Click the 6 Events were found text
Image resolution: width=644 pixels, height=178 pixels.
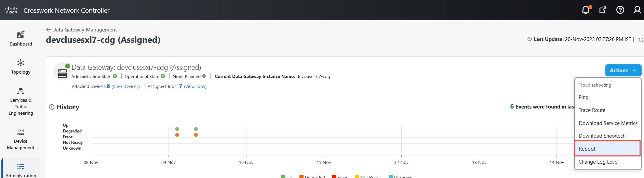[x=542, y=107]
